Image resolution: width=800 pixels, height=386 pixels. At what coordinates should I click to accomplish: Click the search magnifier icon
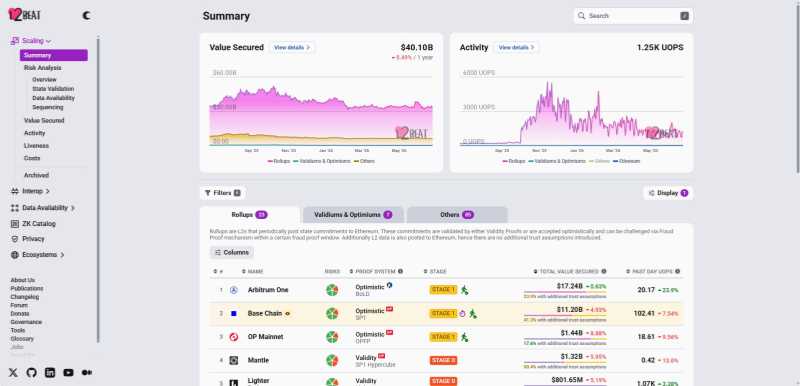pos(581,16)
